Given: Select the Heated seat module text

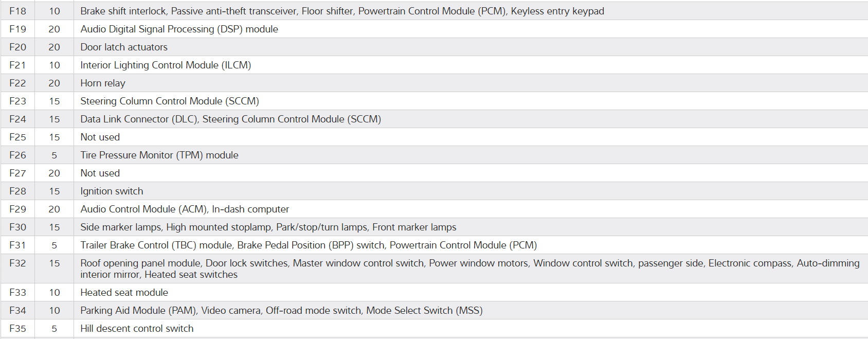Looking at the screenshot, I should 124,293.
